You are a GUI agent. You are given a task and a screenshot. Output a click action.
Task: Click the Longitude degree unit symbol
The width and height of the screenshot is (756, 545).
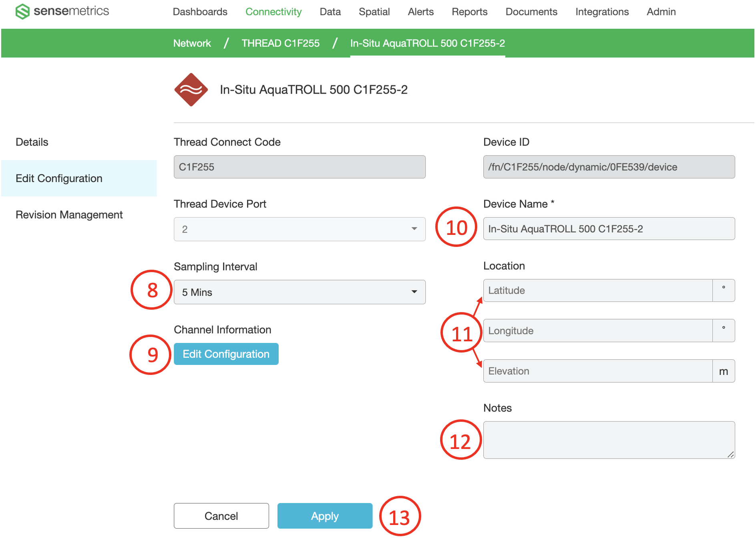[724, 331]
